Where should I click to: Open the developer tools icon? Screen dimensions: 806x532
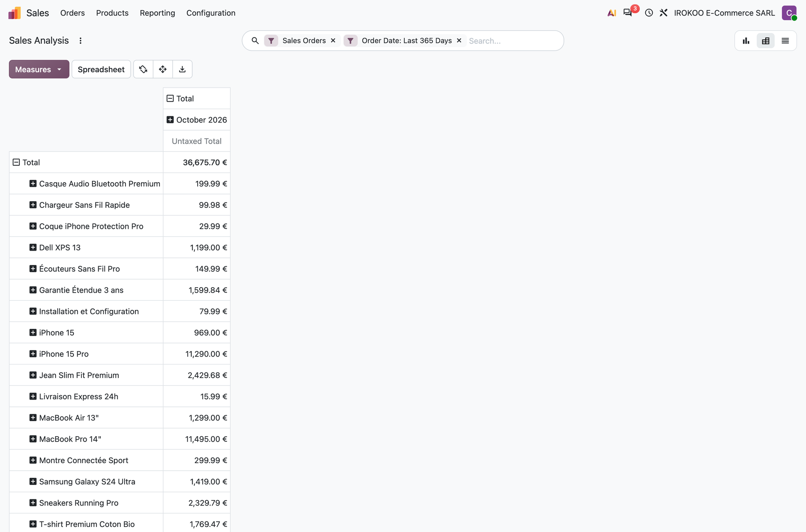click(x=664, y=13)
